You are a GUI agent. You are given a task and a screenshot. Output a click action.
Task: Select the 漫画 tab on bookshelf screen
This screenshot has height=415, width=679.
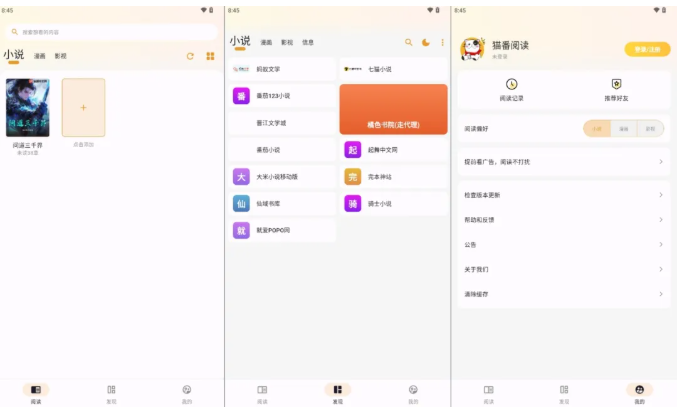(x=39, y=56)
